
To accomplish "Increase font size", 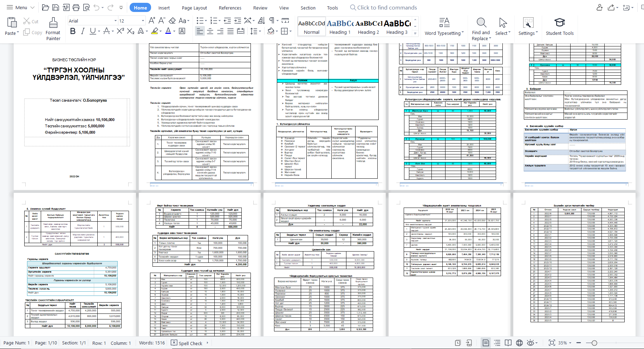I will [152, 20].
